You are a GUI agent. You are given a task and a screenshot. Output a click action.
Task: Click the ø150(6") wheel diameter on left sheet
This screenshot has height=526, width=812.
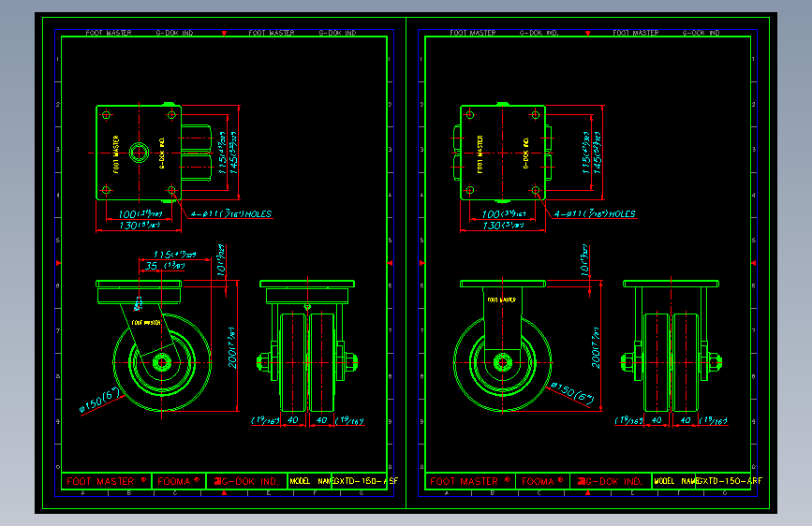[x=100, y=402]
